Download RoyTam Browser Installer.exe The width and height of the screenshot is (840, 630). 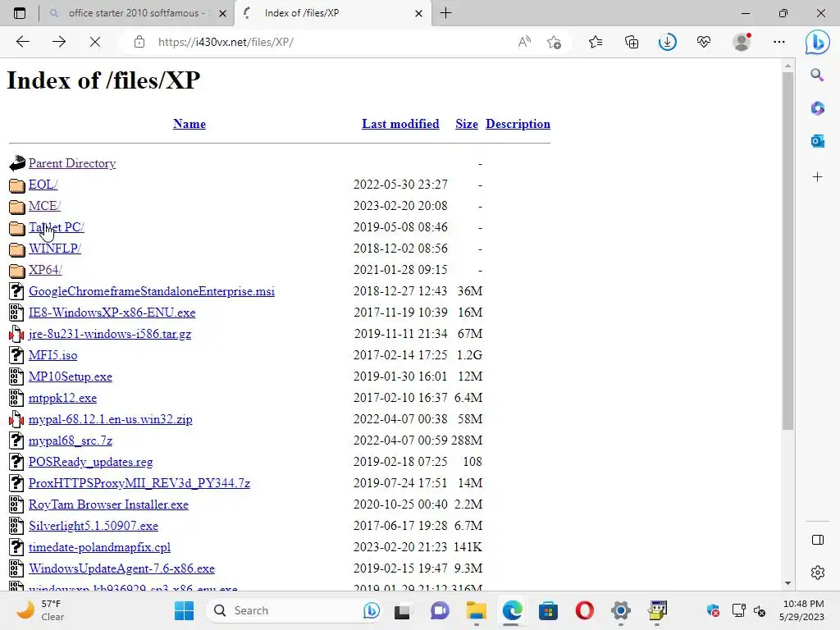point(108,504)
